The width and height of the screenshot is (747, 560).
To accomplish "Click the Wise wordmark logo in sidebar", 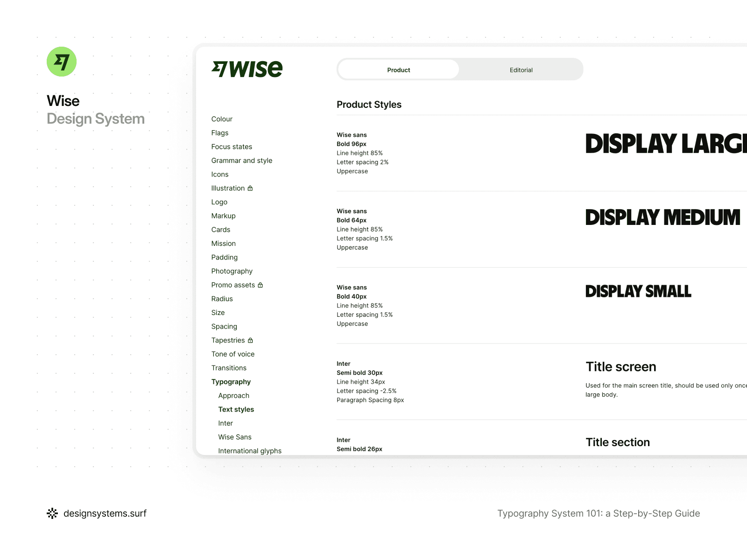I will 247,69.
